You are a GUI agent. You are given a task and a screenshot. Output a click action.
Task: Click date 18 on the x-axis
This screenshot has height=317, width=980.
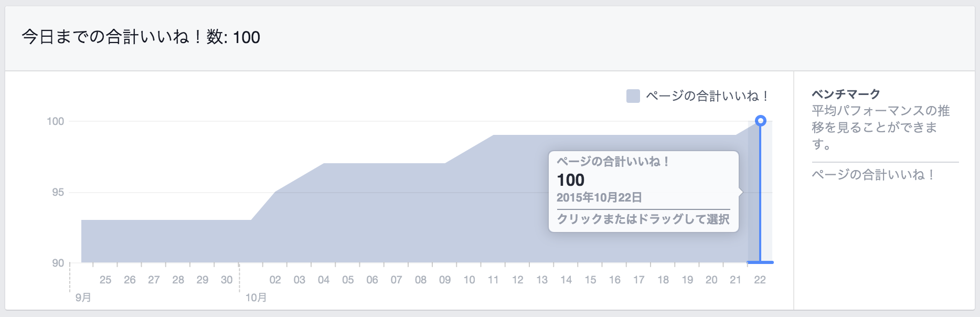point(663,280)
